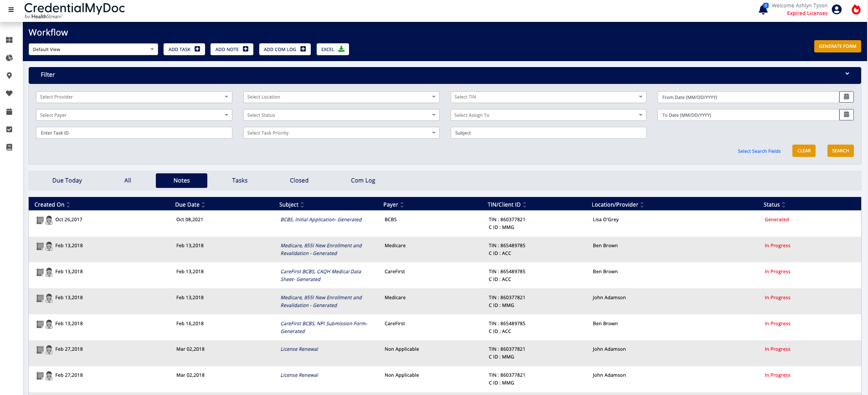The image size is (868, 395).
Task: Open the Select Search Fields link
Action: click(759, 151)
